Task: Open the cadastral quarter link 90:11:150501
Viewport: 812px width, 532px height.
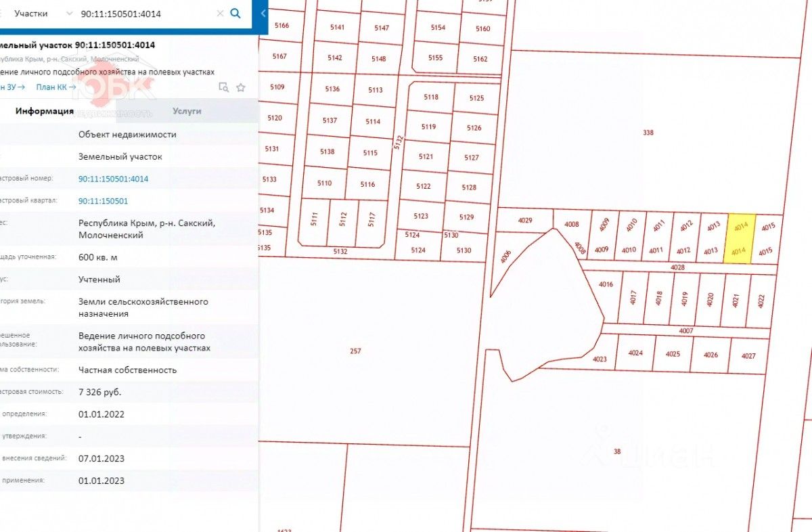Action: [x=103, y=201]
